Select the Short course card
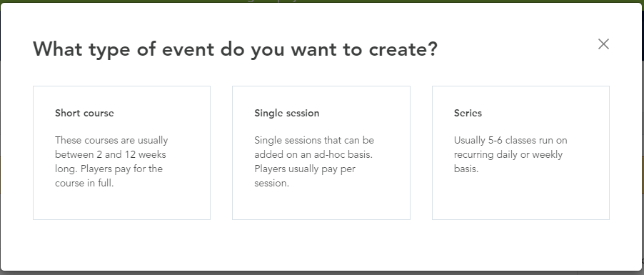Image resolution: width=644 pixels, height=275 pixels. point(121,153)
